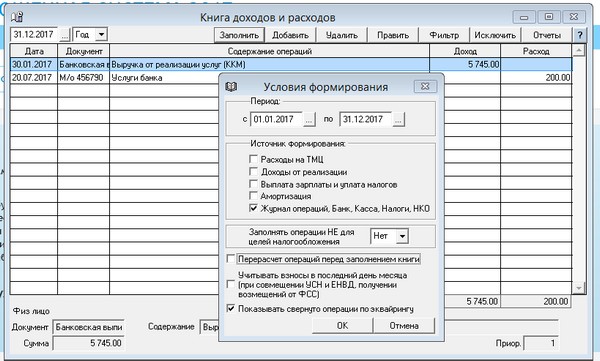Screen dimensions: 600x361
Task: Click the period end field 31.12.2017
Action: pyautogui.click(x=366, y=119)
